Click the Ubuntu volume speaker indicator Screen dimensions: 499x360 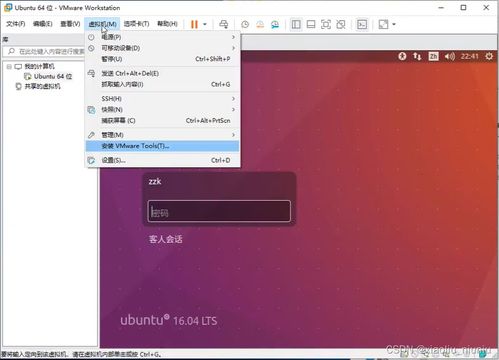pos(449,56)
